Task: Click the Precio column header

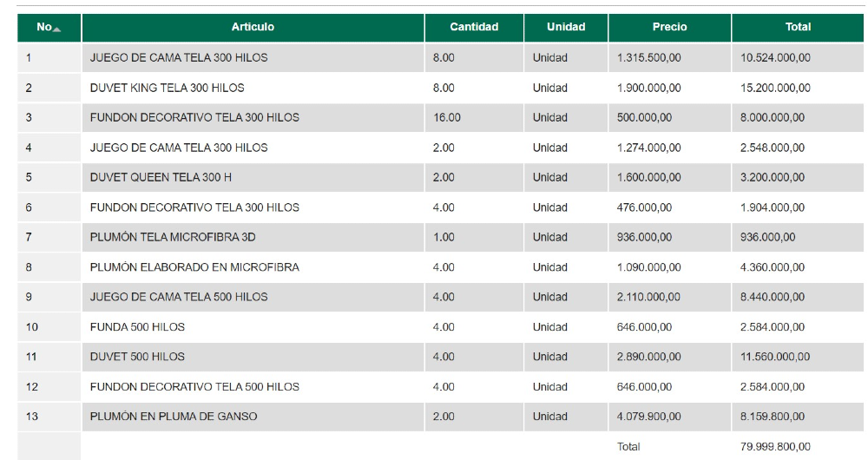Action: 669,27
